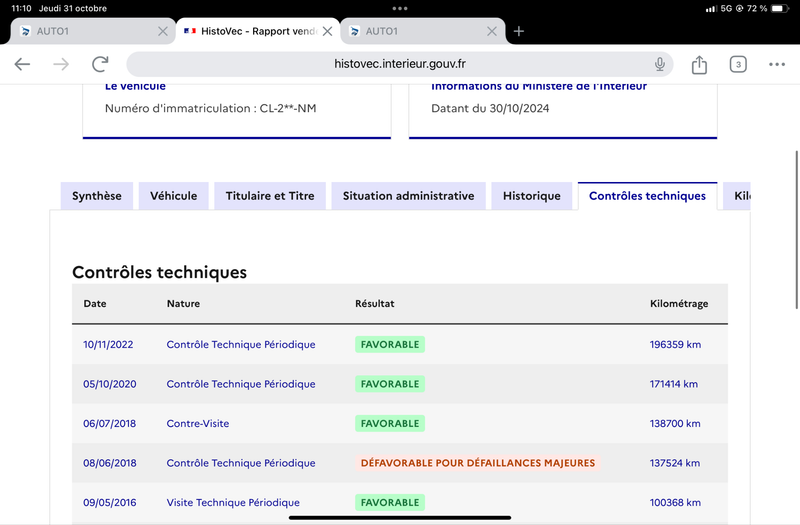Click 196359 km mileage value
This screenshot has width=800, height=525.
tap(675, 344)
